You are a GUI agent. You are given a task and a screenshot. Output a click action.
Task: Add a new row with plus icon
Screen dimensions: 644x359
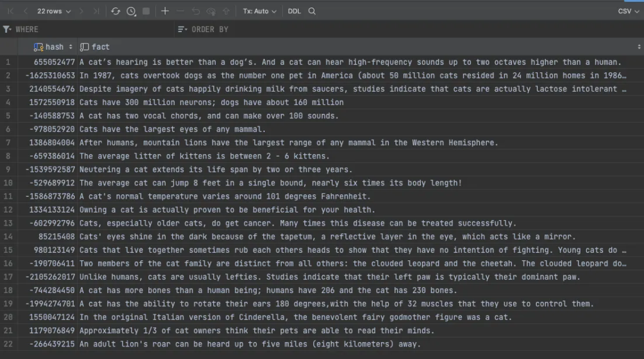[165, 11]
